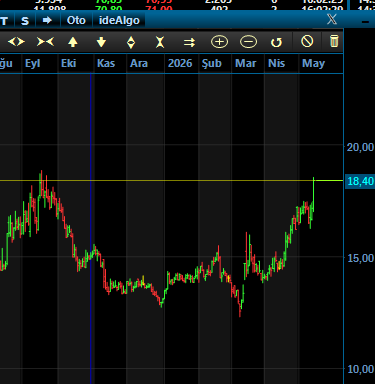Click the 10,00 price axis label
This screenshot has height=384, width=375.
click(360, 369)
